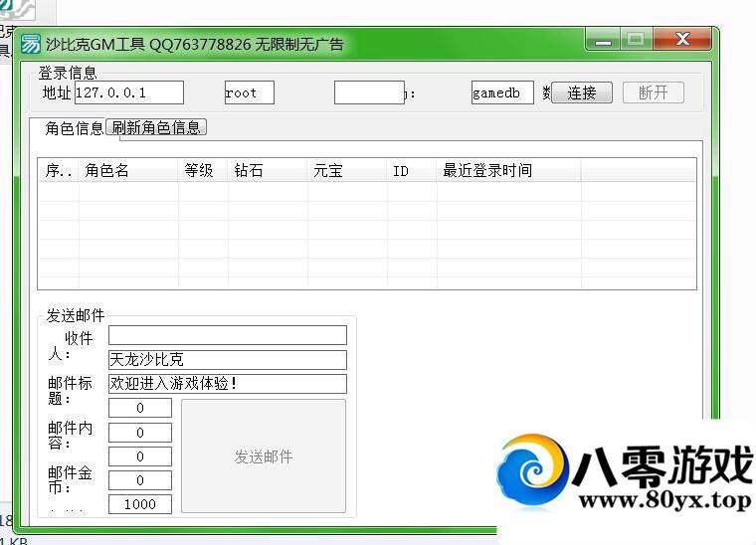Screen dimensions: 756x545
Task: Click the 断开 disconnect button
Action: [x=654, y=92]
